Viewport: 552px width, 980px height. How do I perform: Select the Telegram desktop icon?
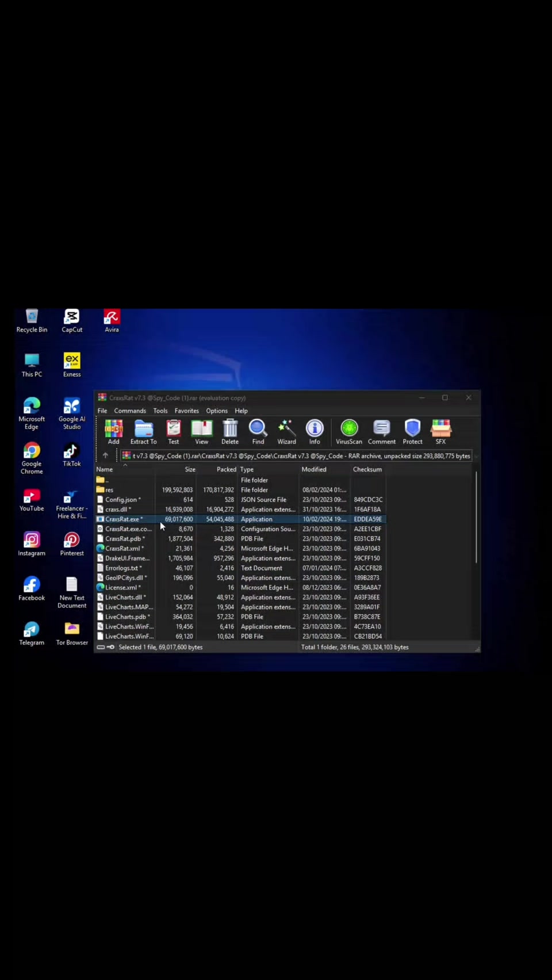pos(32,634)
